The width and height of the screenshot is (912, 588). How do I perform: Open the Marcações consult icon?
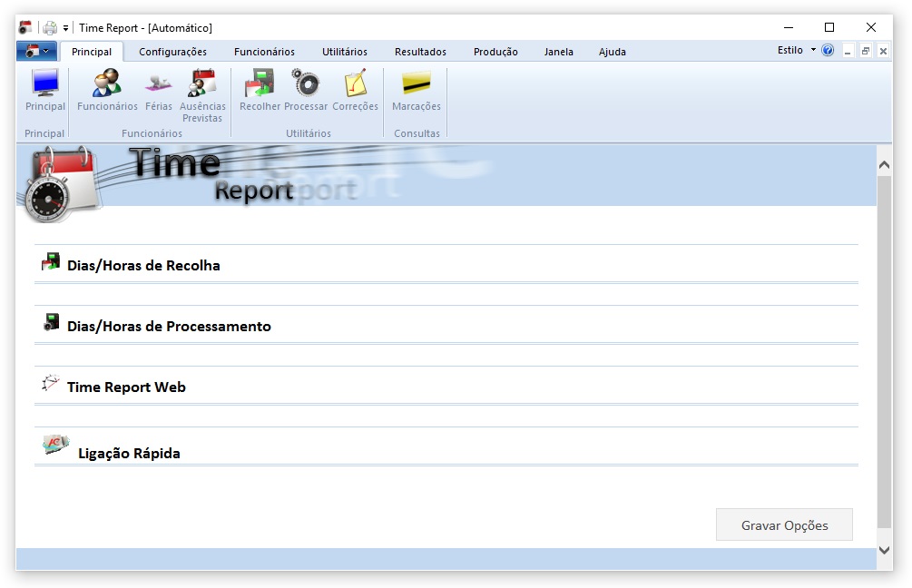417,90
